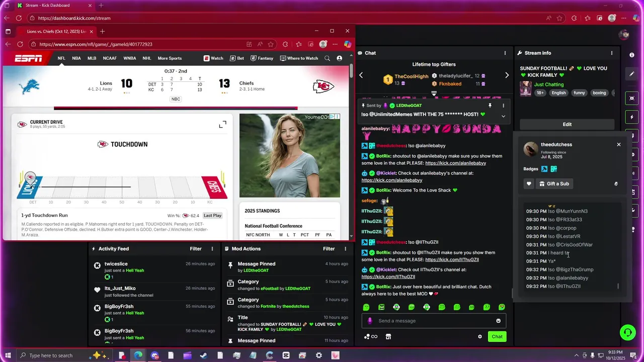Close the Stream - Kick Dashboard tab
Screen dimensions: 644x362
(x=90, y=6)
